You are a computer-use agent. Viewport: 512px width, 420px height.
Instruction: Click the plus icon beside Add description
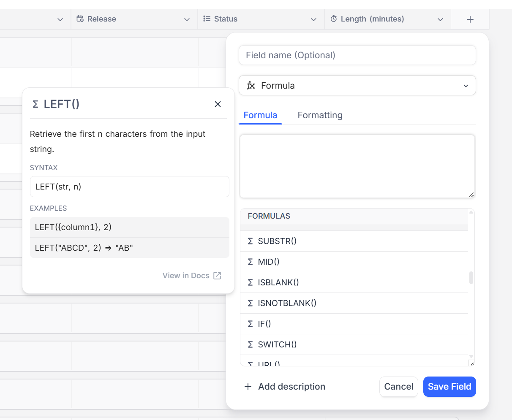point(248,387)
